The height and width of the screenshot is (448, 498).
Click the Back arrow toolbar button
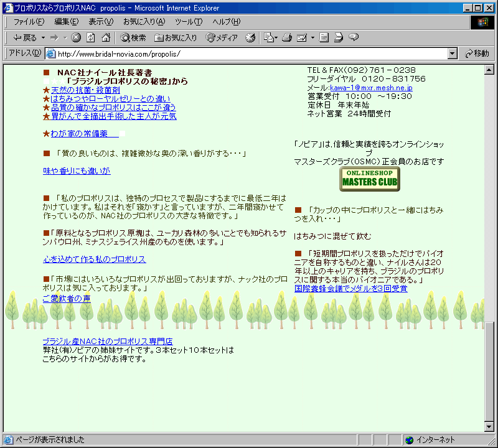coord(24,37)
